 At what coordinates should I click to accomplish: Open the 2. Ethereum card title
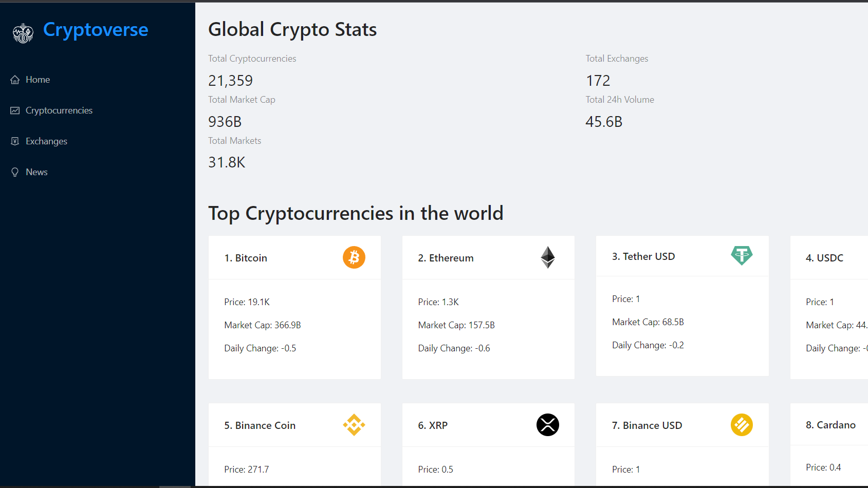click(446, 258)
